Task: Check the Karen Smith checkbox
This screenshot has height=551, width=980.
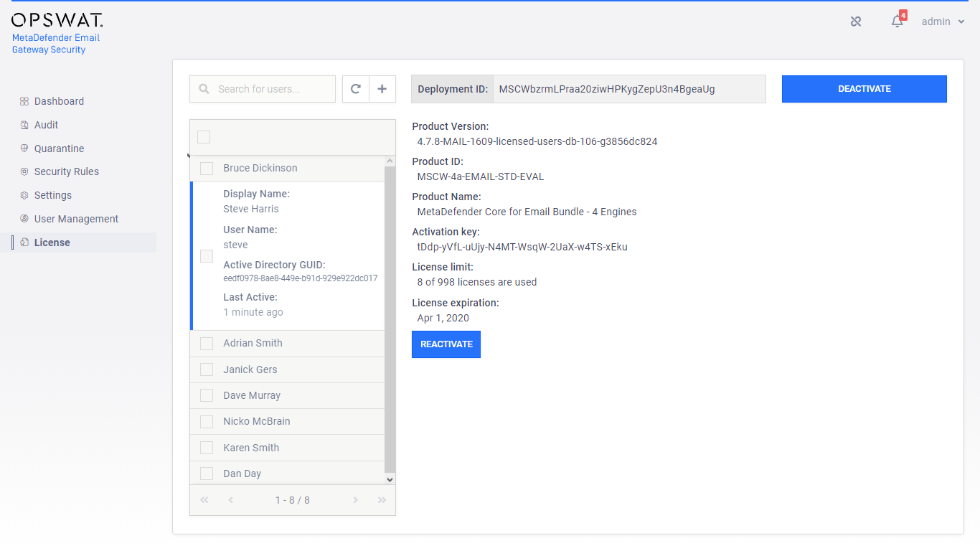Action: point(207,448)
